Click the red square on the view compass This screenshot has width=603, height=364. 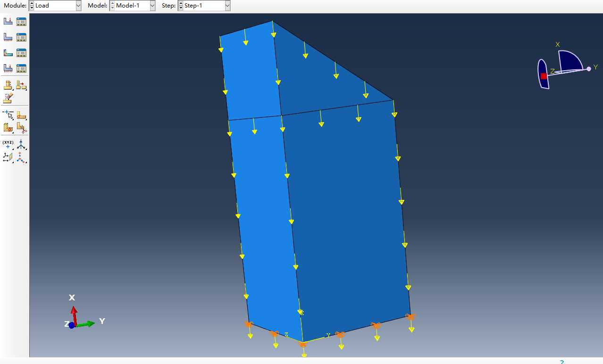pos(544,76)
